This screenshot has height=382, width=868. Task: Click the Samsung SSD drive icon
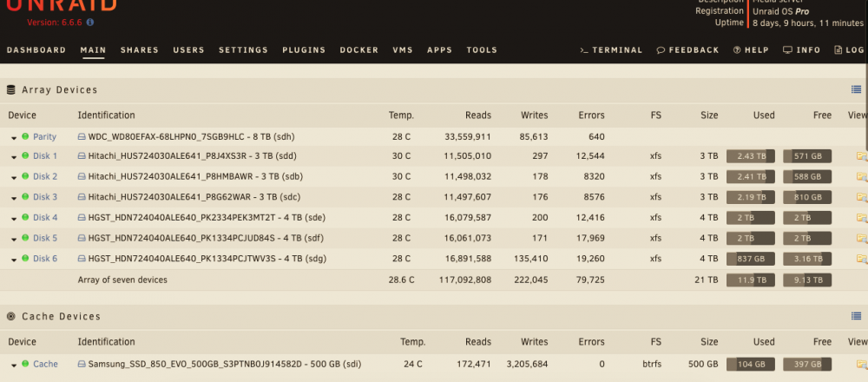pyautogui.click(x=82, y=365)
